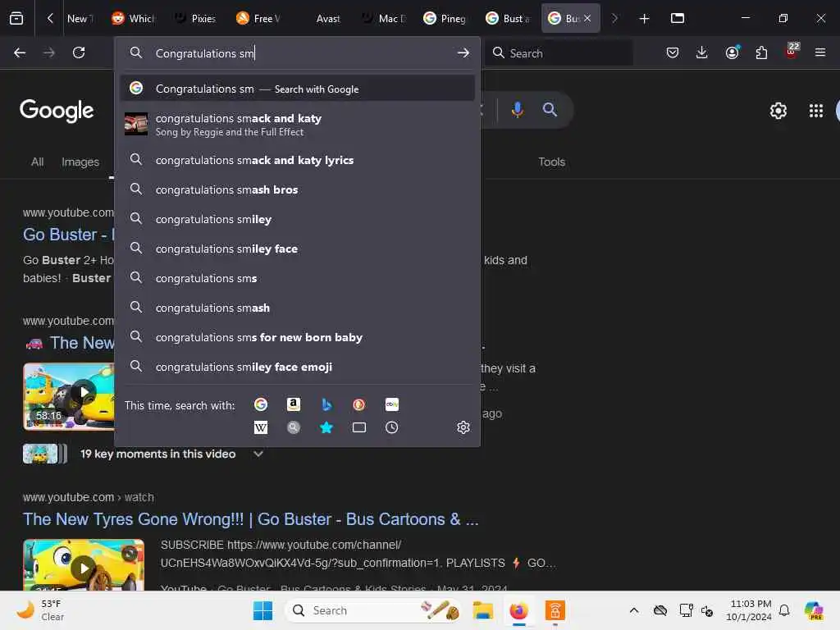Search this time with Google icon

[x=261, y=404]
